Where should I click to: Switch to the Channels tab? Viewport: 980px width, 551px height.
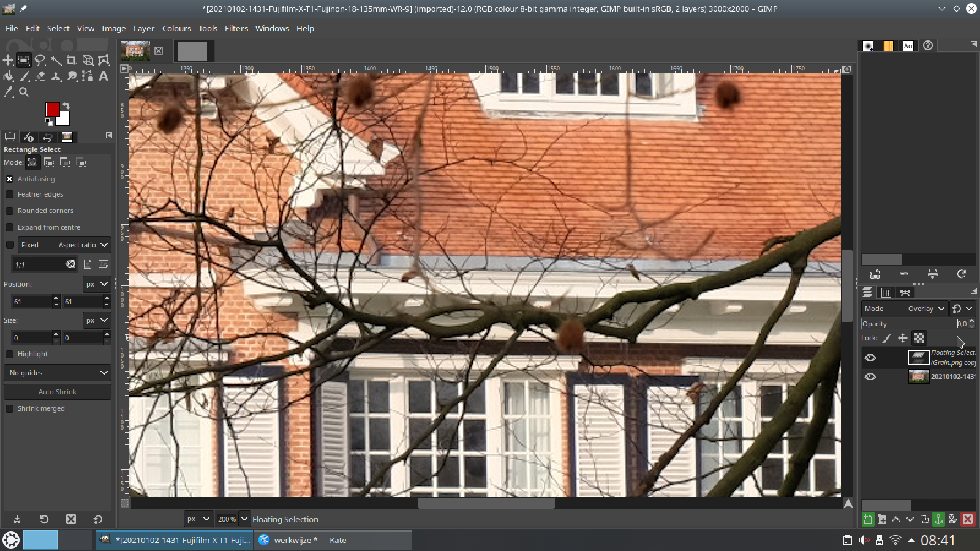click(x=886, y=293)
